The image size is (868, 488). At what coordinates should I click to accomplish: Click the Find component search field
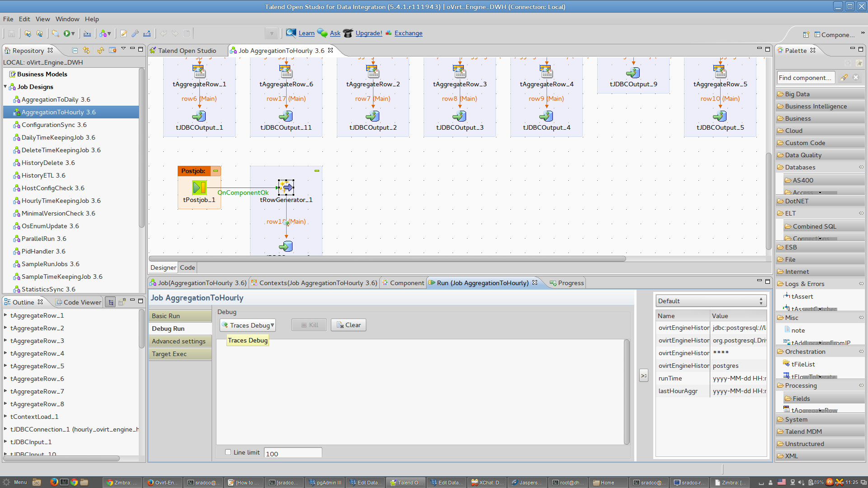(x=806, y=78)
